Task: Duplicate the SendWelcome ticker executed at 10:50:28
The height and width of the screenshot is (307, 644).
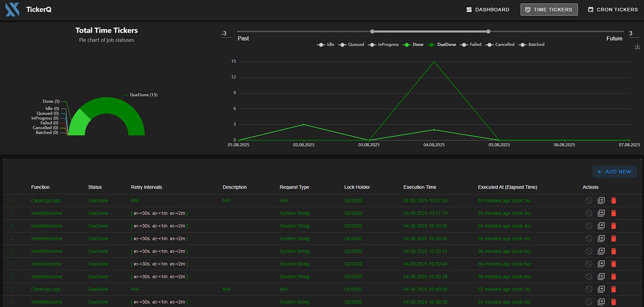Action: coord(601,276)
